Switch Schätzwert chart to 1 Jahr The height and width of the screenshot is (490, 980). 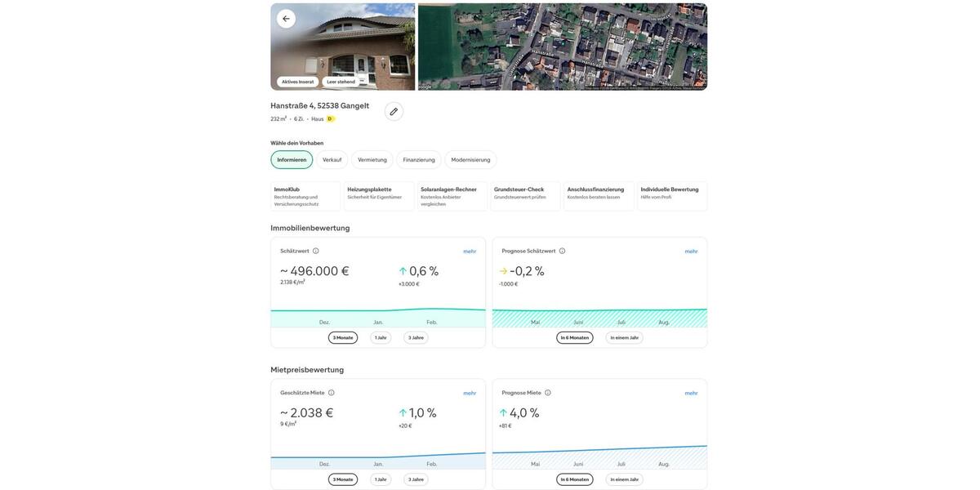click(381, 338)
